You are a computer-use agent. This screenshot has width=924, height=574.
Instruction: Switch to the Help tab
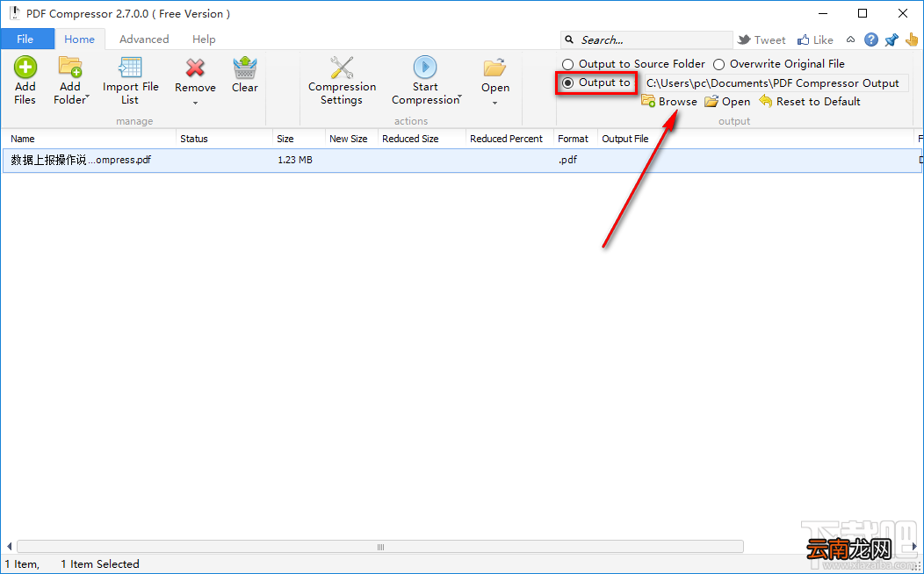pos(204,39)
